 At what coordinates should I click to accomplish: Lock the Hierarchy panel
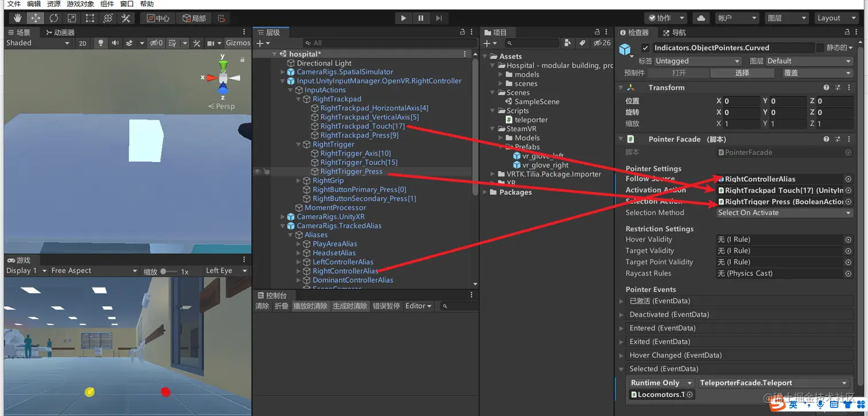[463, 33]
